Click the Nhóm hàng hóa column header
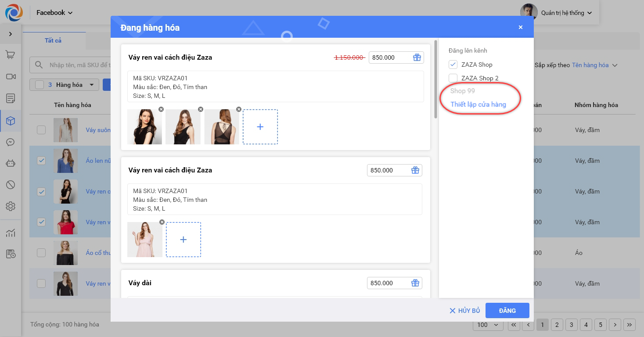The image size is (644, 337). [596, 105]
